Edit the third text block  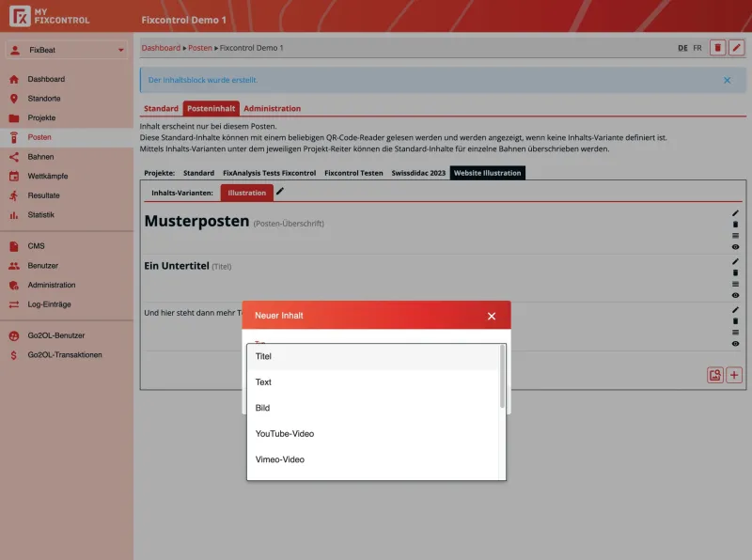pyautogui.click(x=735, y=310)
